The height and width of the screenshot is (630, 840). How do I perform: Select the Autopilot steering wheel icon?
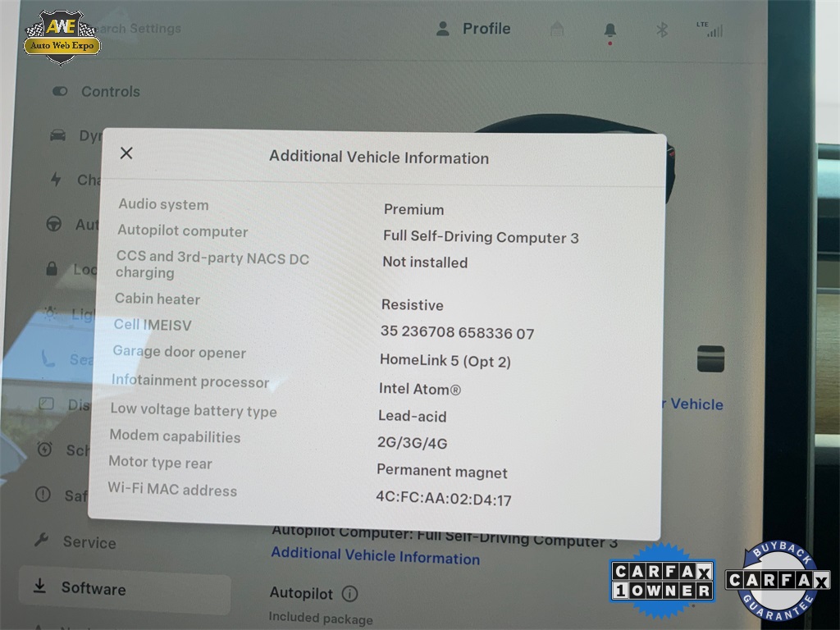(54, 224)
